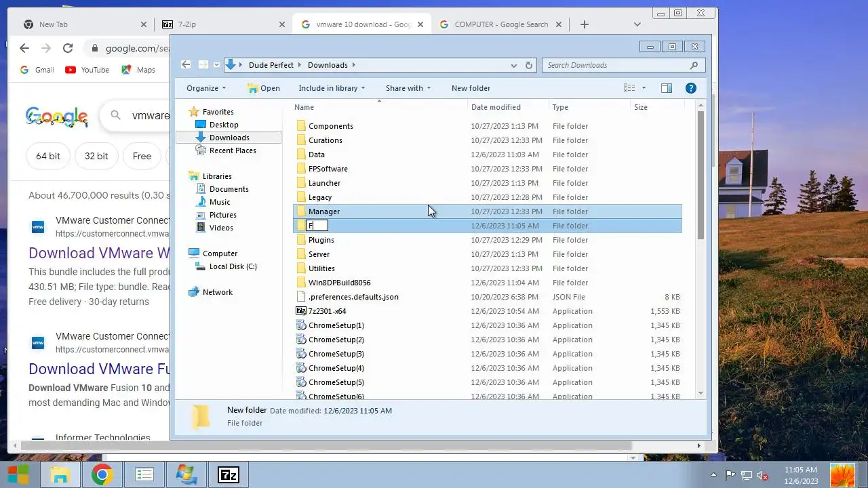The width and height of the screenshot is (868, 488).
Task: Expand the Organize dropdown menu
Action: pos(206,88)
